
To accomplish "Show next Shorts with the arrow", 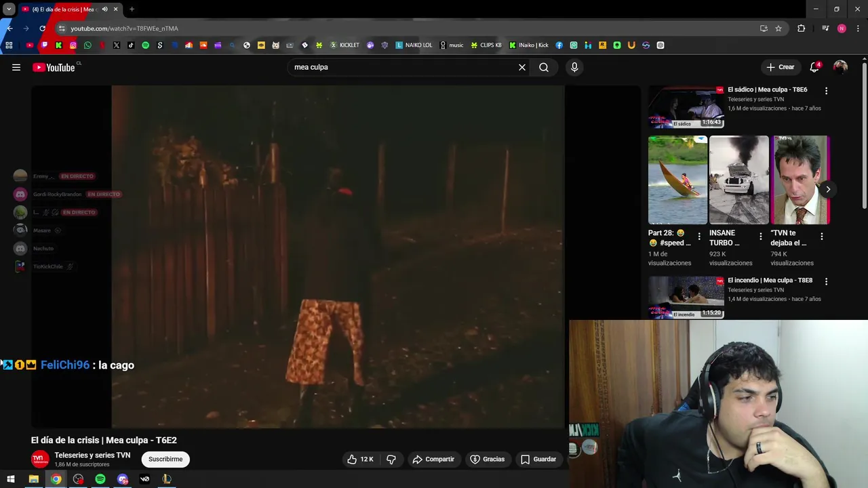I will click(x=827, y=189).
